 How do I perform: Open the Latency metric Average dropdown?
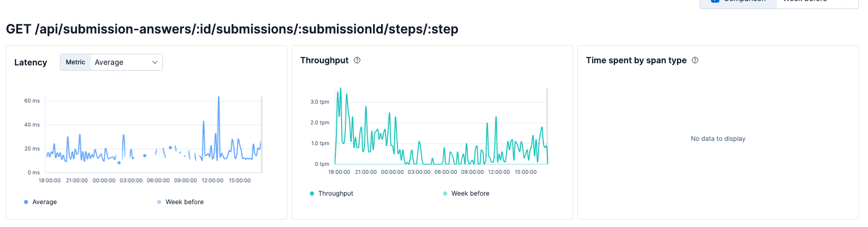(126, 62)
